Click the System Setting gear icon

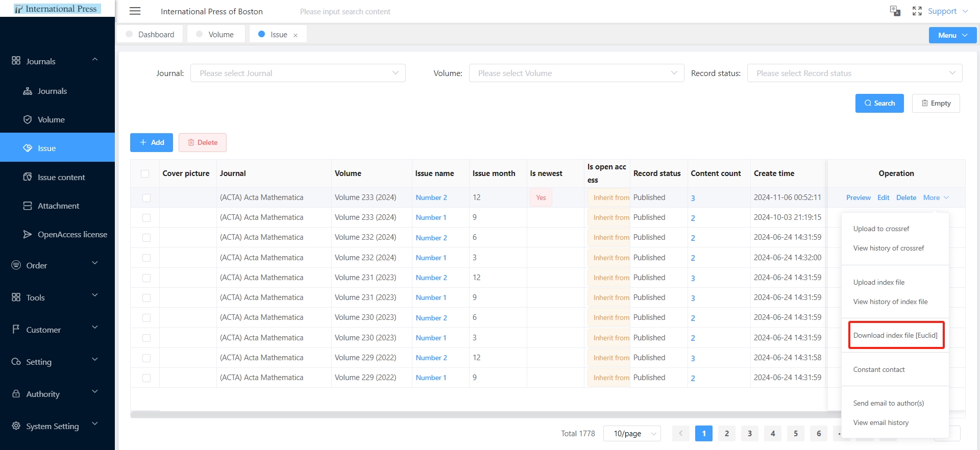(16, 426)
